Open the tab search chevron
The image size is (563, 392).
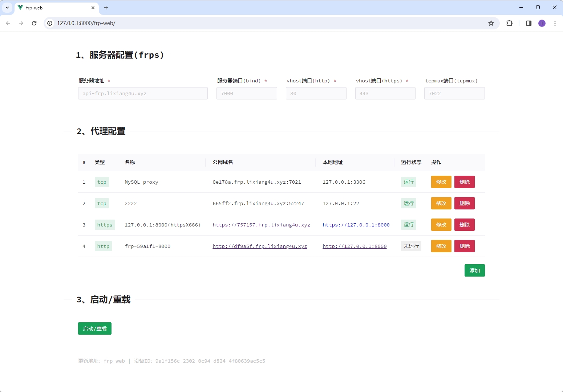coord(7,8)
